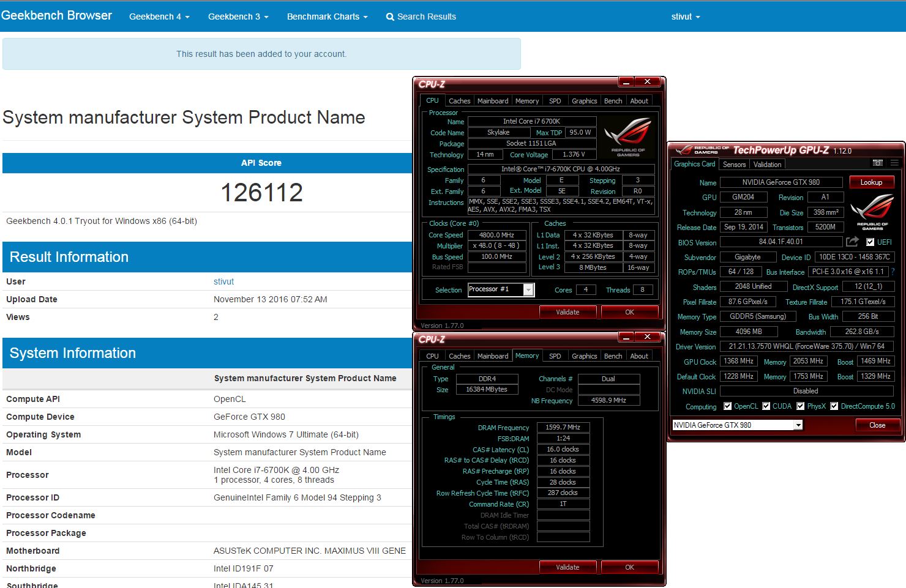The image size is (906, 588).
Task: Click OK in the Processor-info CPU-Z window
Action: click(629, 312)
